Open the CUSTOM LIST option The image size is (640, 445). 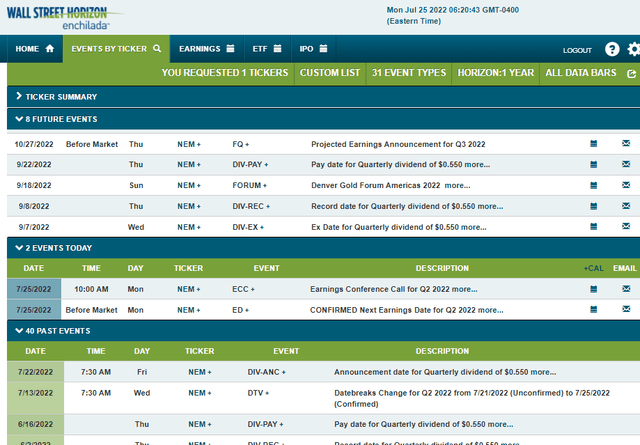(x=330, y=73)
